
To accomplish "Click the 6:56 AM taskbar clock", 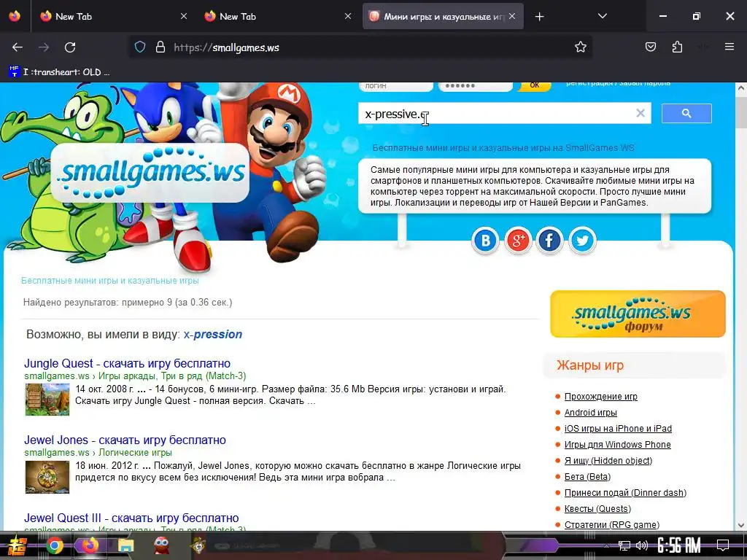I will coord(679,545).
